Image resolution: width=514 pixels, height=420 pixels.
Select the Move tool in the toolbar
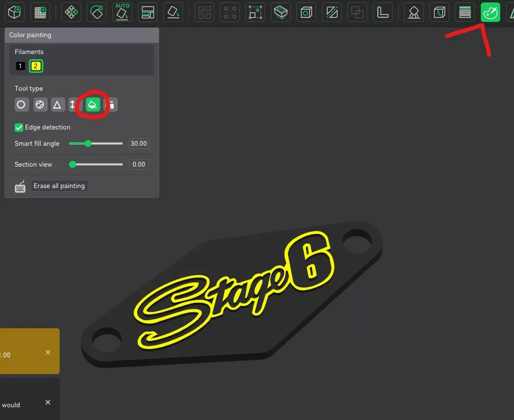[71, 12]
